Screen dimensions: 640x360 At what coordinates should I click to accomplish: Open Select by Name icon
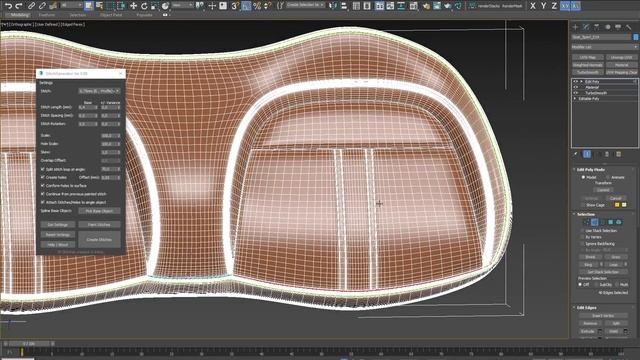[99, 6]
